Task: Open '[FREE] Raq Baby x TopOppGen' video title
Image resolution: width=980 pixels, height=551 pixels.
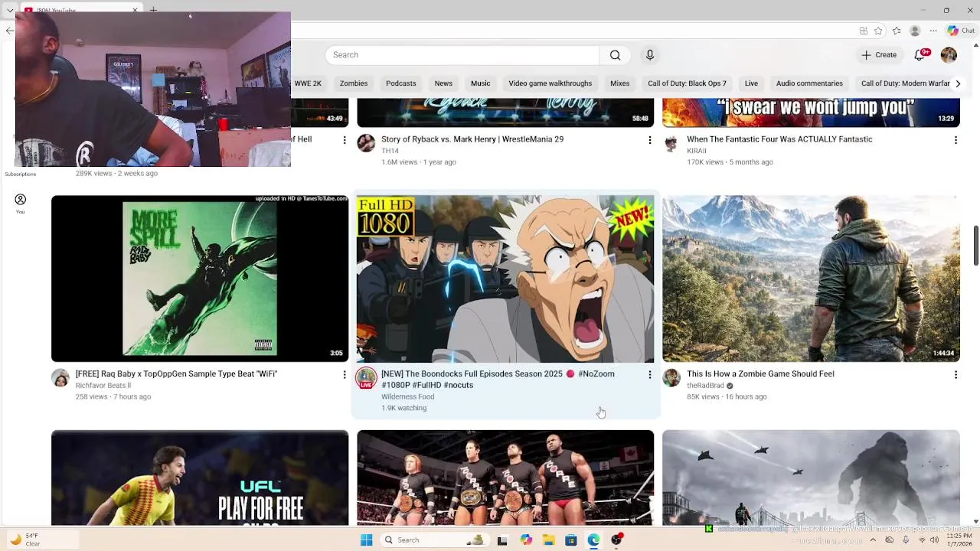Action: [176, 373]
